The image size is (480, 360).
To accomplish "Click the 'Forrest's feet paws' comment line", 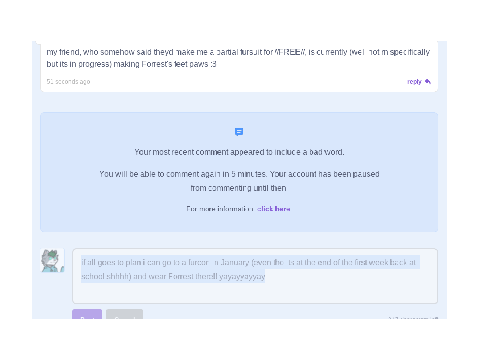I will click(x=131, y=64).
